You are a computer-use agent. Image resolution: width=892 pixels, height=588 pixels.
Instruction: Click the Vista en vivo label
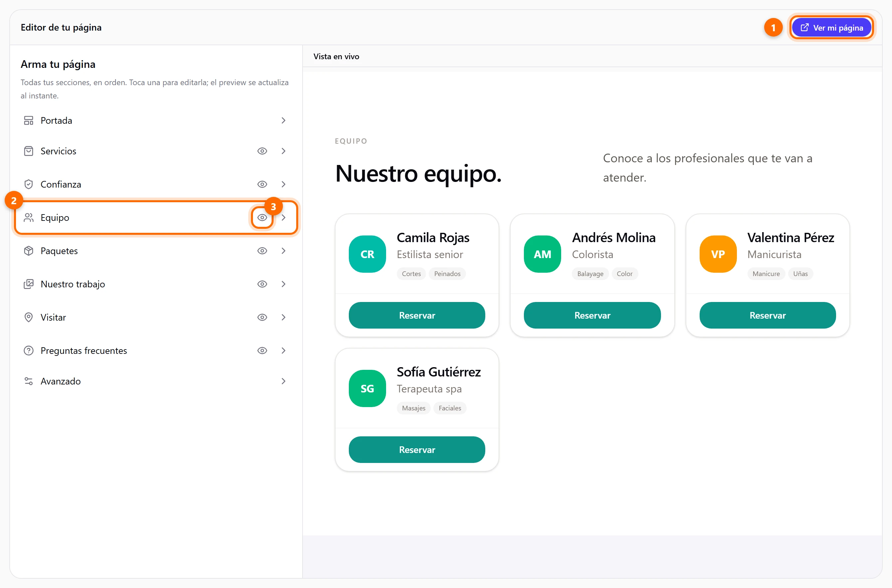point(336,57)
